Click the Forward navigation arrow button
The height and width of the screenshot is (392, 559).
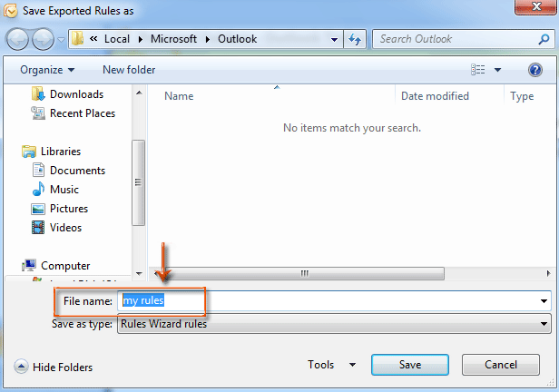tap(42, 40)
